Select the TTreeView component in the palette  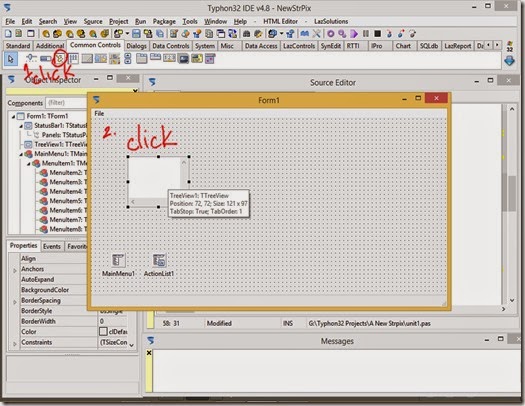(x=60, y=59)
